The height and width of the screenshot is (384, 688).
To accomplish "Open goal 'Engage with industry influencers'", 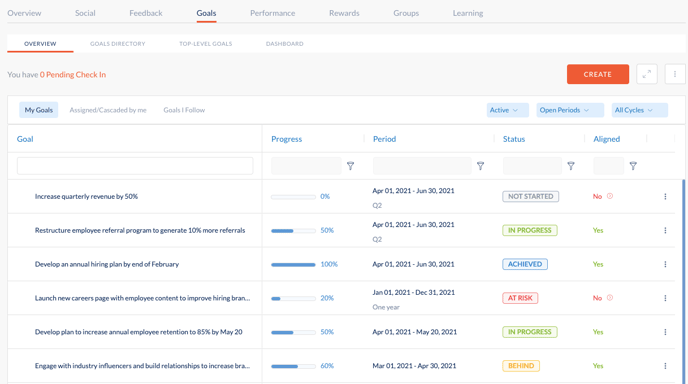I will (x=143, y=366).
